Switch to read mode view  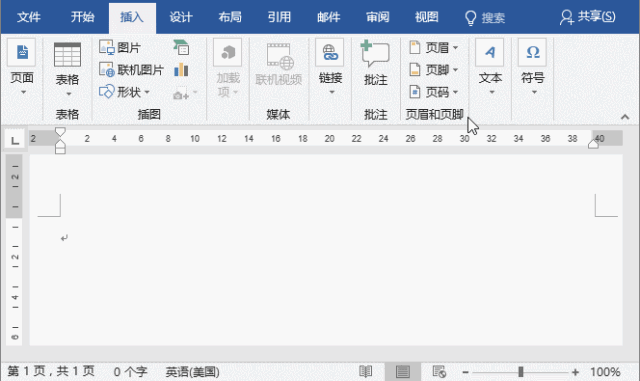pos(365,372)
